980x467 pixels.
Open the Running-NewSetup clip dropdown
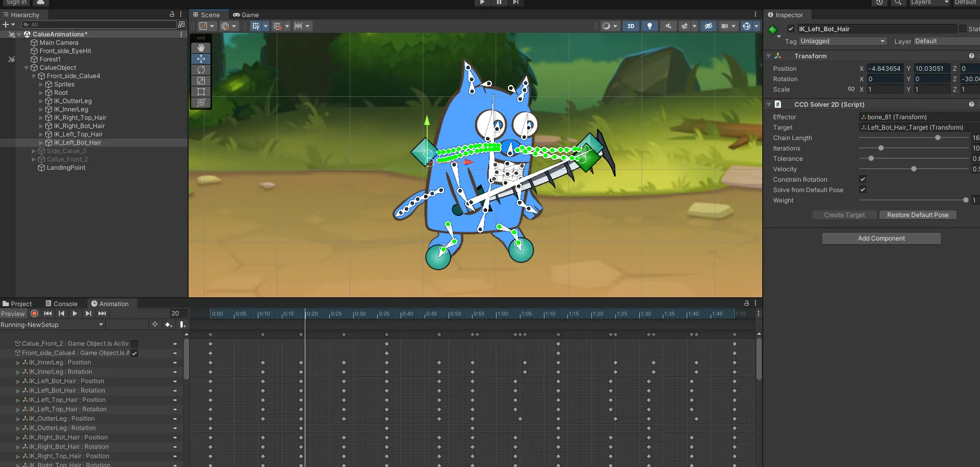(52, 325)
